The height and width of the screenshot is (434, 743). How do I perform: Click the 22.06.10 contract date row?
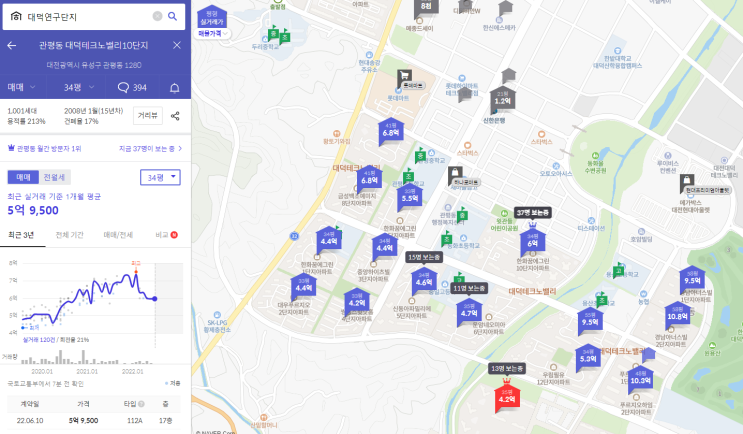[x=94, y=420]
